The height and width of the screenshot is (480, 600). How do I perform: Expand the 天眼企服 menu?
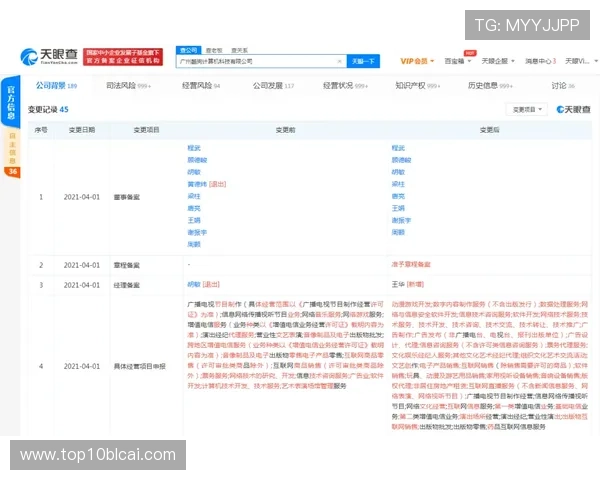(498, 61)
